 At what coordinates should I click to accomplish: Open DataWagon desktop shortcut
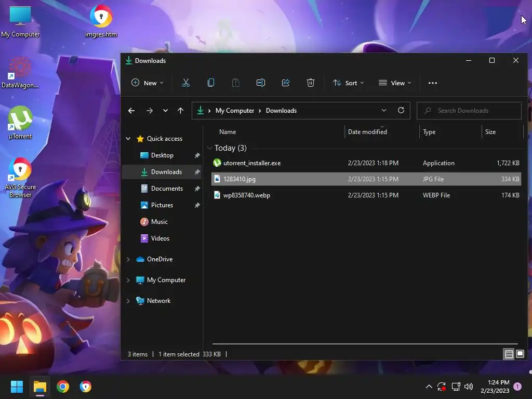tap(20, 72)
